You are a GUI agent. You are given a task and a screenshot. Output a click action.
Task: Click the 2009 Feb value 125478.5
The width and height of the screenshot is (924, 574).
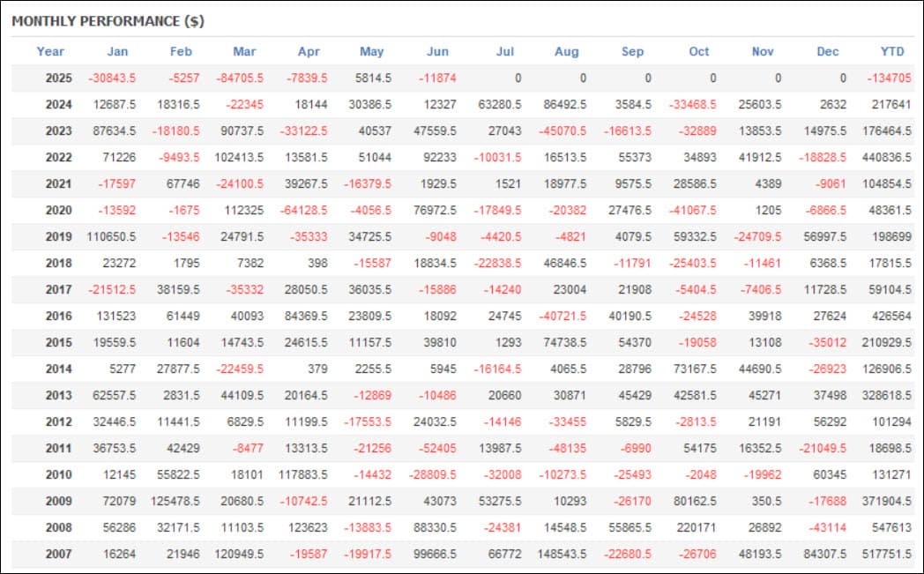[x=175, y=501]
